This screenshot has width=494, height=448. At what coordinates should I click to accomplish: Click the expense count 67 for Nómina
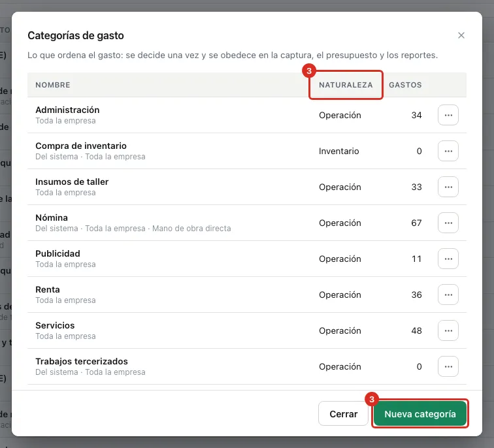click(416, 223)
